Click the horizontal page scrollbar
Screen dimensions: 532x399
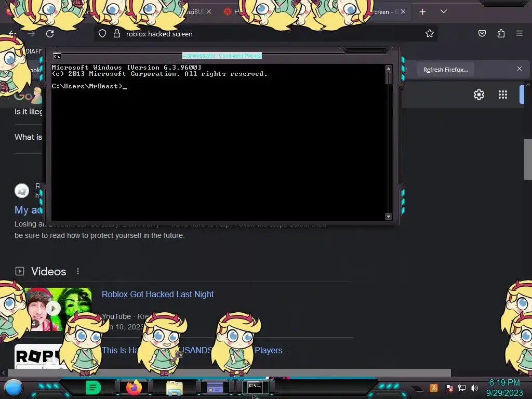tap(229, 373)
